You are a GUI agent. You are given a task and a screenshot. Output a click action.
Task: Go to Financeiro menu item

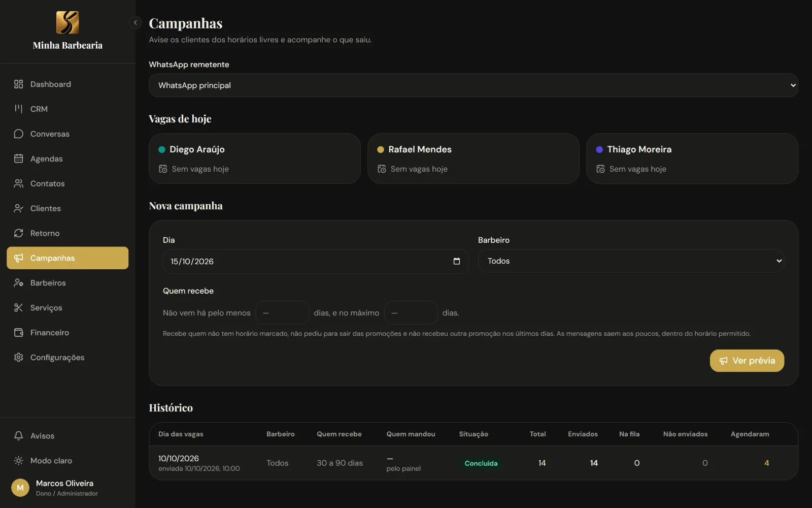point(67,333)
